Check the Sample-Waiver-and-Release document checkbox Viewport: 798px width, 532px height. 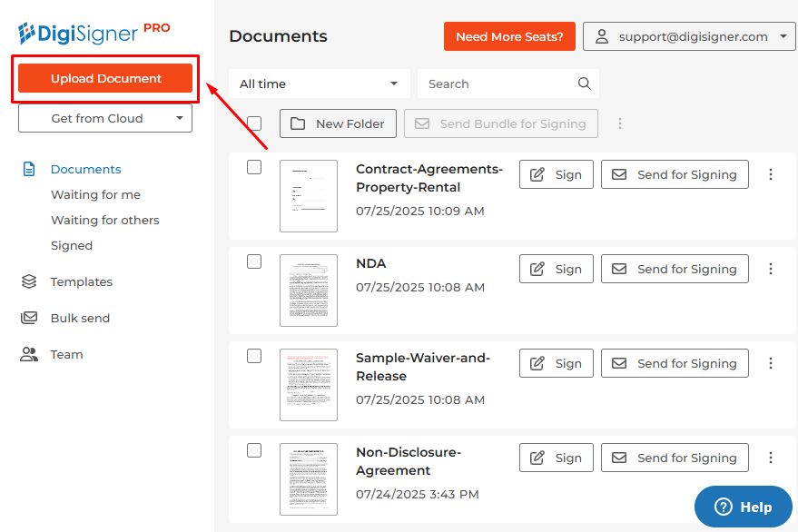pos(254,356)
